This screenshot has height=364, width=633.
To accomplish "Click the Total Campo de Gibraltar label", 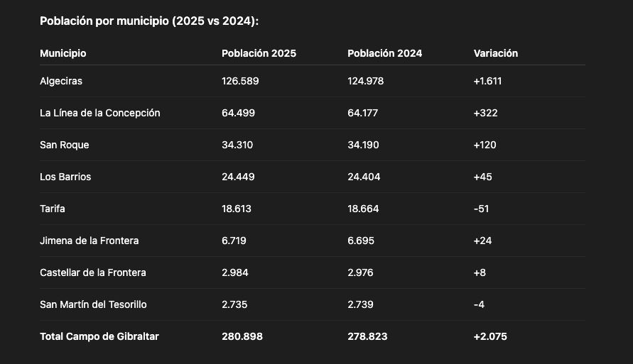I will (x=99, y=336).
